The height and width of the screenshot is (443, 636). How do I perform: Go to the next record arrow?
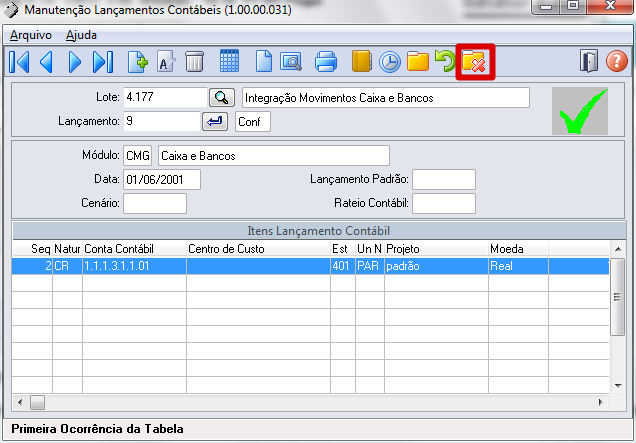(75, 62)
